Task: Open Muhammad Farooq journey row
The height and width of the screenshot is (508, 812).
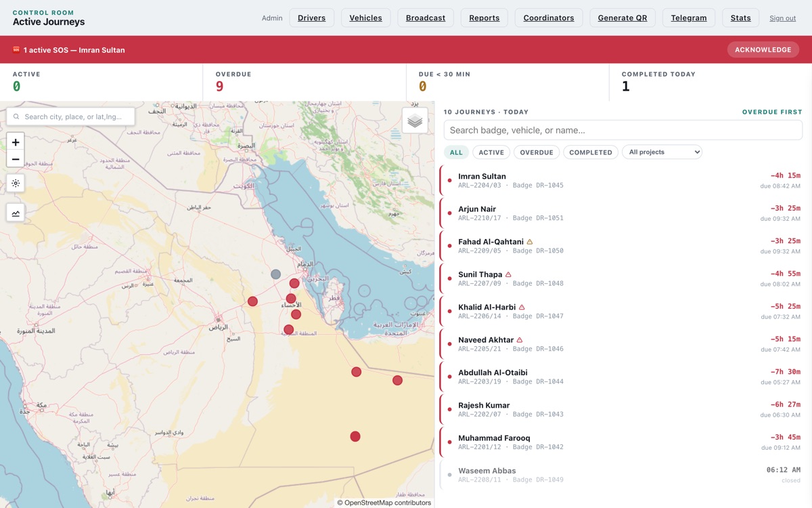Action: pyautogui.click(x=623, y=442)
